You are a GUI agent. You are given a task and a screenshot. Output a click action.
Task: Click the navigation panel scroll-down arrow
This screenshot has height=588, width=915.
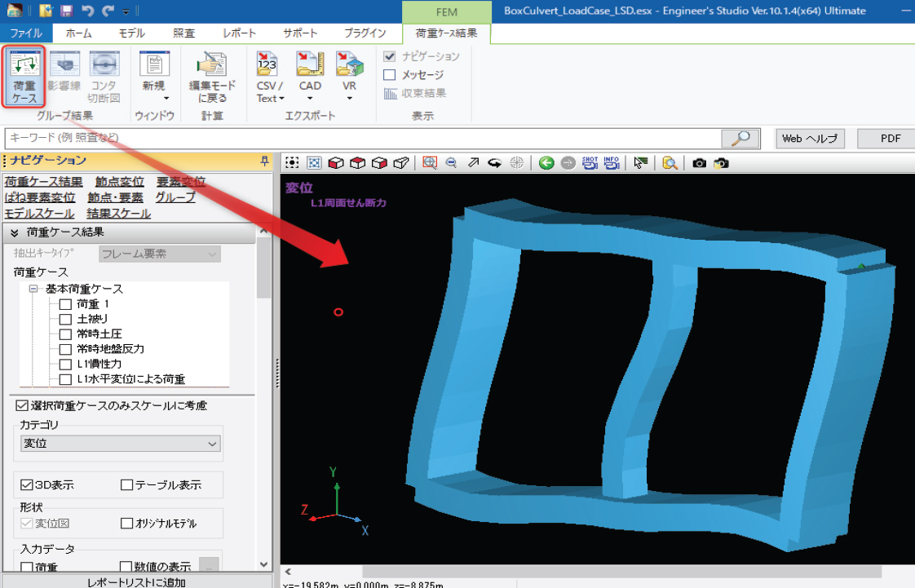pos(263,564)
